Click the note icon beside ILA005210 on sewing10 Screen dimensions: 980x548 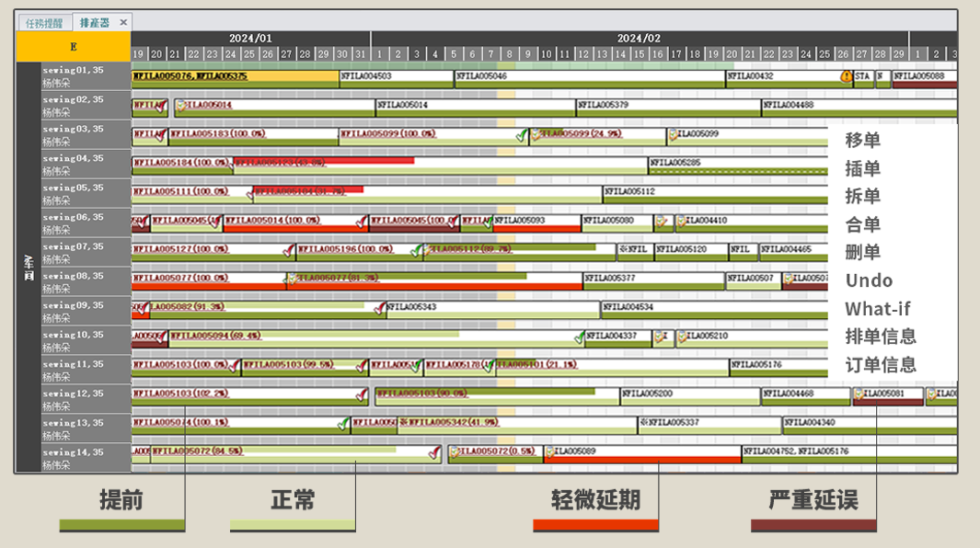click(681, 337)
